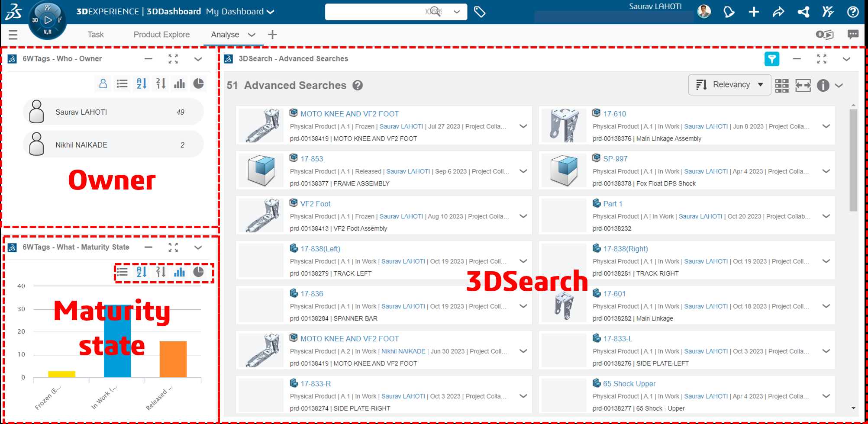Click the information icon in 3DSearch
Screen dimensions: 868x424
(x=823, y=85)
